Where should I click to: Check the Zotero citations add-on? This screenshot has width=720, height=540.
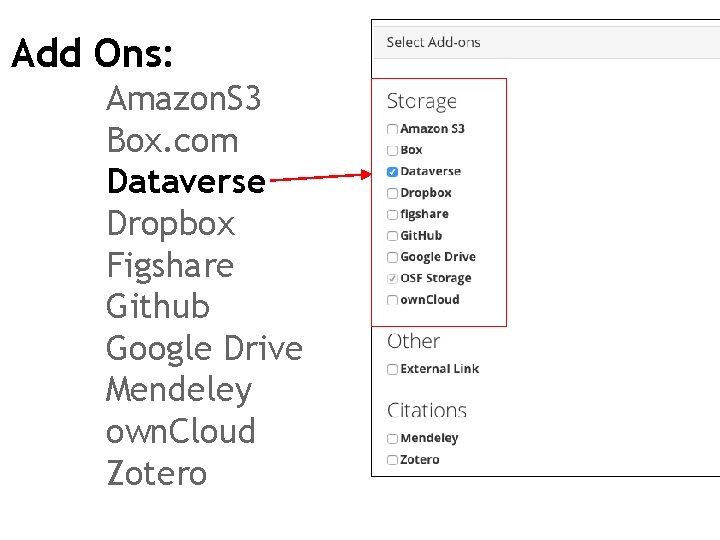[x=393, y=460]
